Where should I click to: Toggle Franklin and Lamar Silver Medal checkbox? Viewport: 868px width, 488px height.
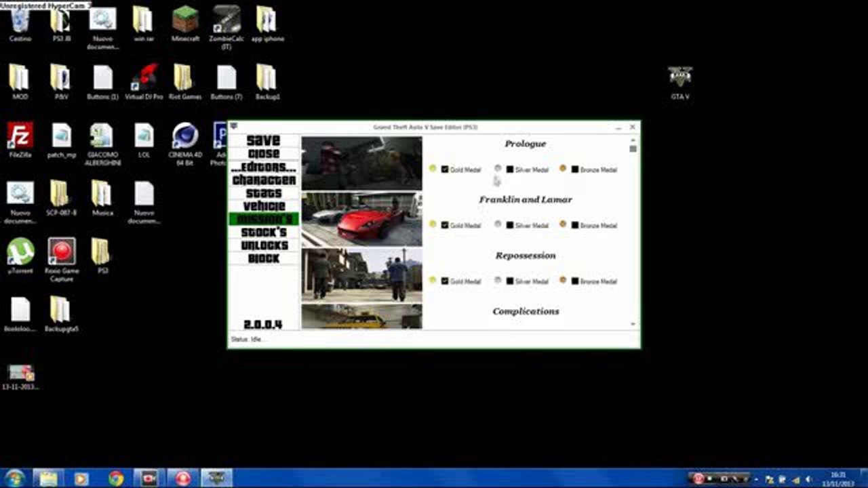(510, 225)
